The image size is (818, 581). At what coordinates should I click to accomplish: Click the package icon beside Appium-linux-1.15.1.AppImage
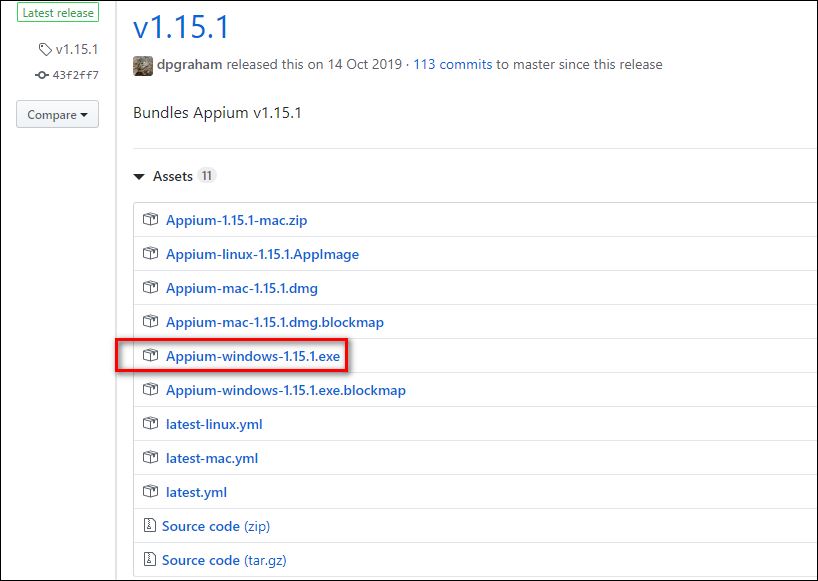click(x=150, y=254)
